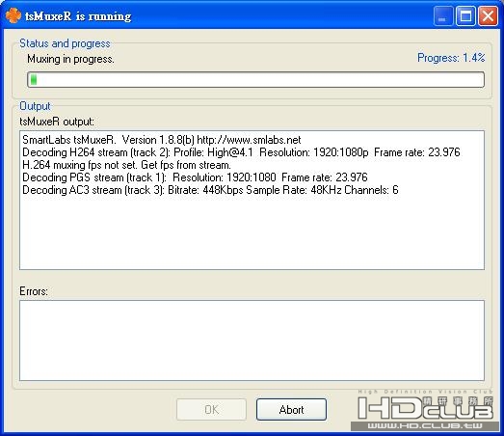The height and width of the screenshot is (436, 504).
Task: Click the 'H.264 muxing fps not set' line
Action: pos(126,165)
